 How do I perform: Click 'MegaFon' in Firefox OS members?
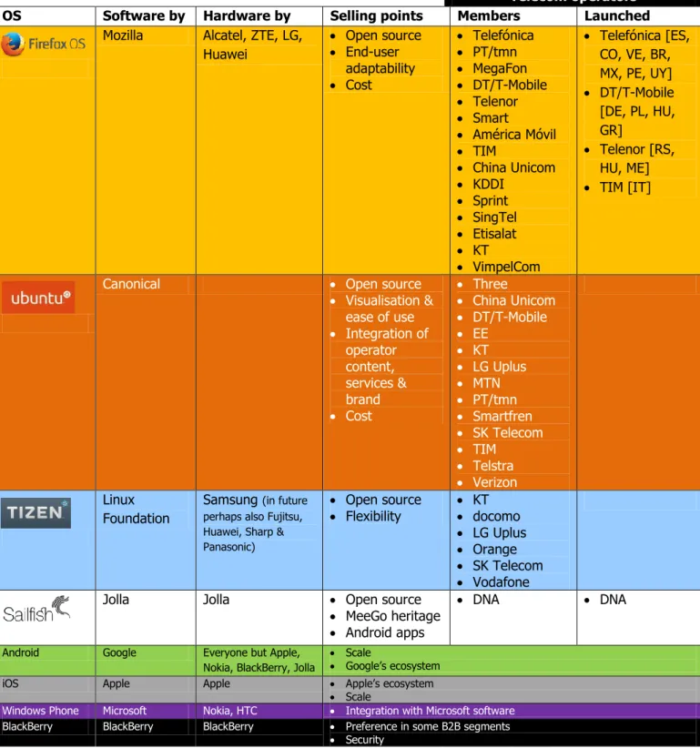click(x=500, y=68)
